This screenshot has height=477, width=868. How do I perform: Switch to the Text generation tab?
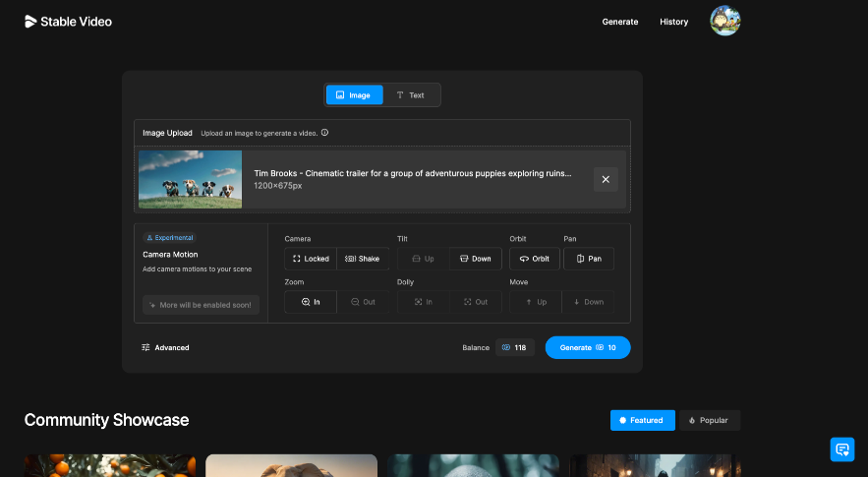coord(410,95)
